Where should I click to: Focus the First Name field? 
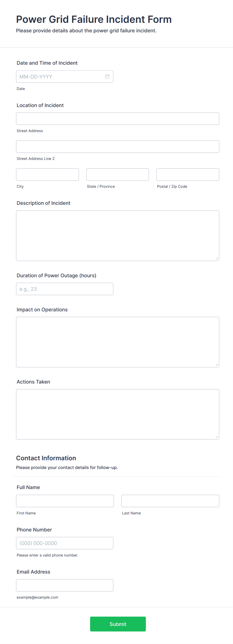point(65,501)
